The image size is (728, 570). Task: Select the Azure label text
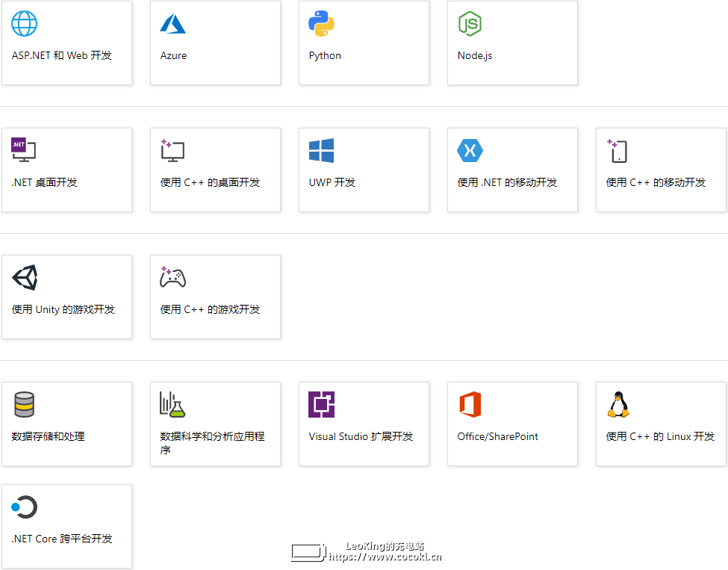coord(173,55)
